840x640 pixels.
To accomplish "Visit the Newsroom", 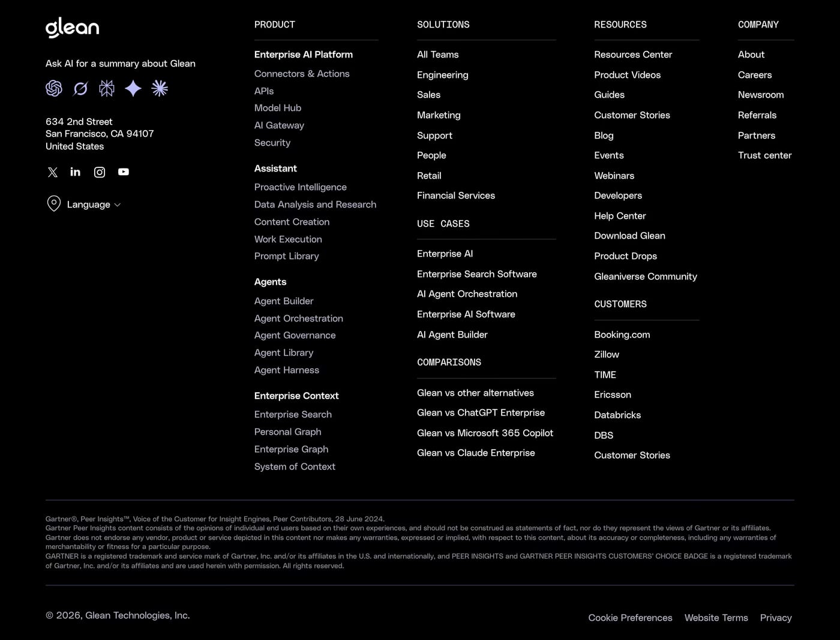I will pyautogui.click(x=761, y=95).
